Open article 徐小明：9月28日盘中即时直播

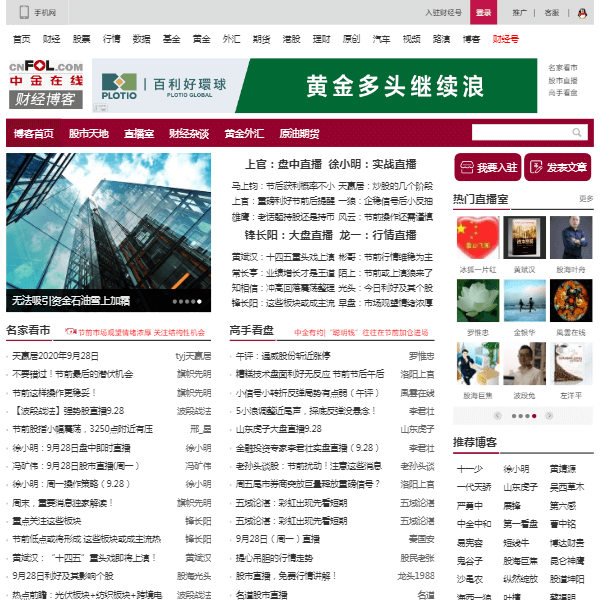[x=71, y=448]
